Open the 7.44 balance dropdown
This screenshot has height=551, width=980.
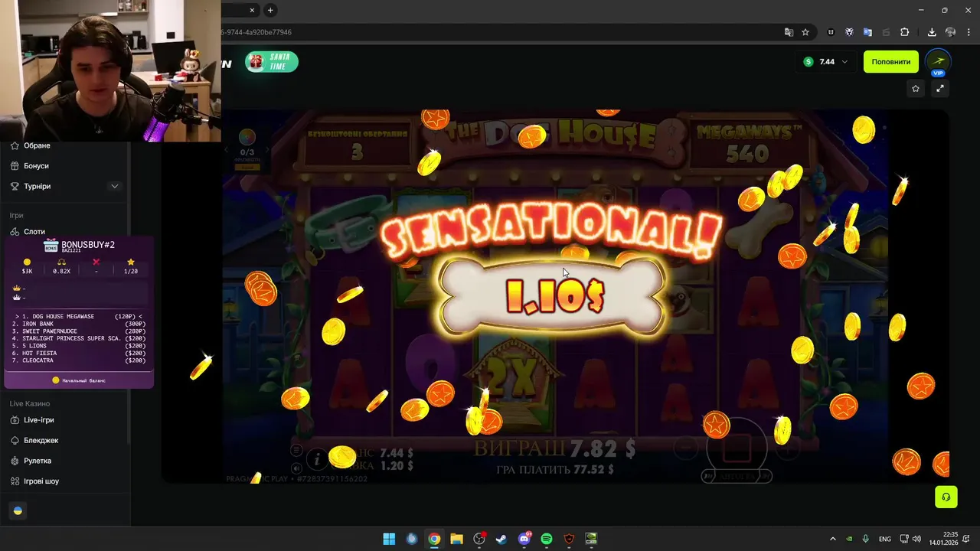[826, 62]
